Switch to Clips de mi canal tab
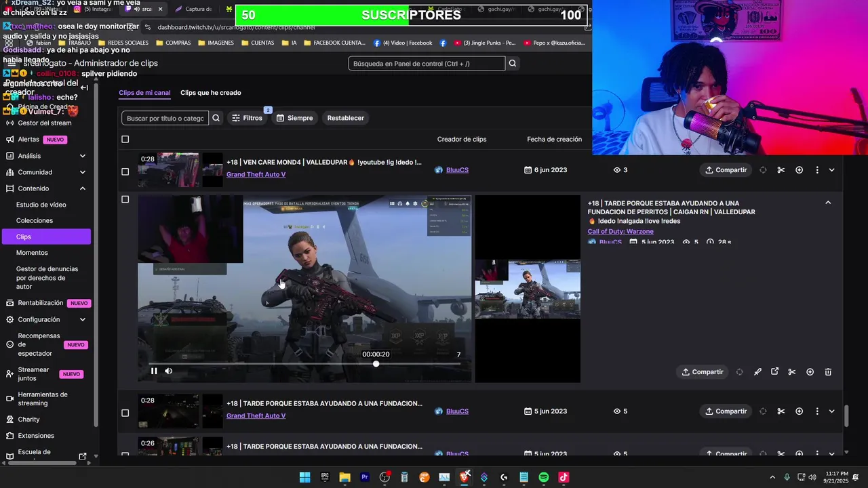This screenshot has width=868, height=488. tap(144, 93)
